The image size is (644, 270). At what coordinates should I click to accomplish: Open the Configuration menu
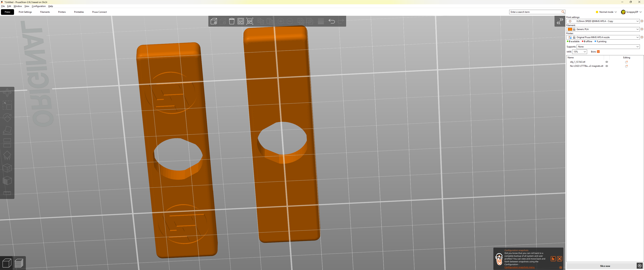(39, 6)
